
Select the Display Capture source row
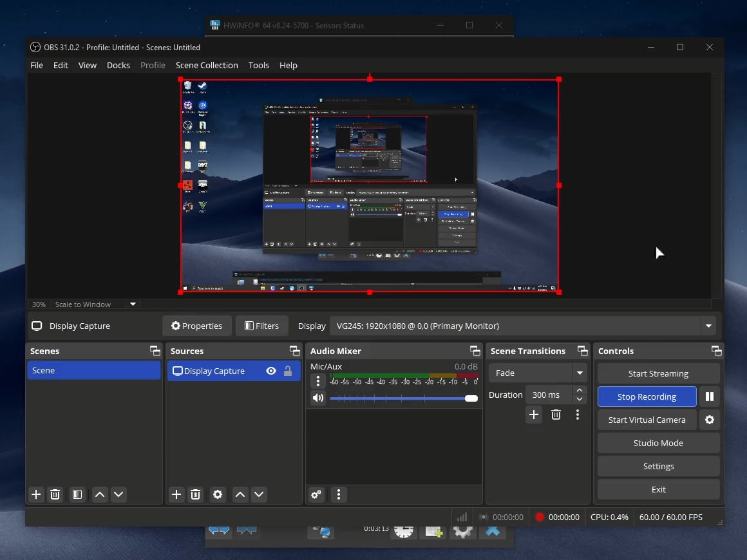click(234, 371)
